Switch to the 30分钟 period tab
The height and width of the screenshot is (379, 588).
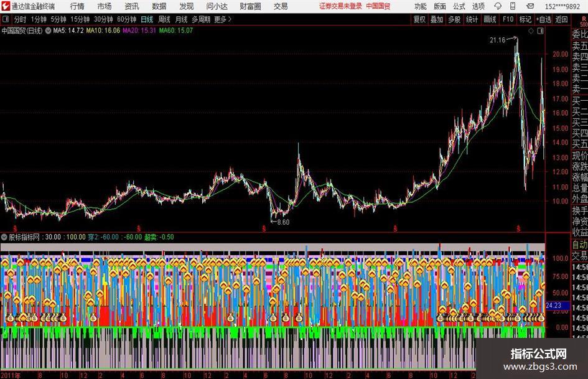click(x=103, y=19)
